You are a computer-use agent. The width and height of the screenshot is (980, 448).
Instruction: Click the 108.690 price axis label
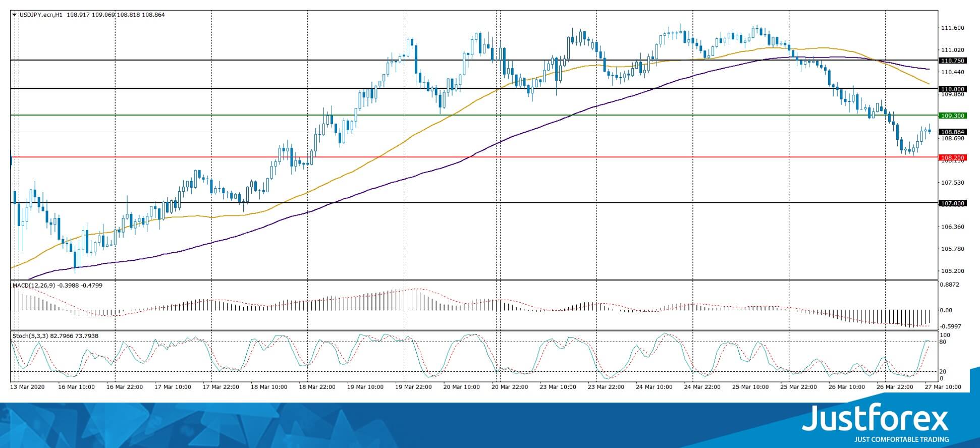pos(953,138)
